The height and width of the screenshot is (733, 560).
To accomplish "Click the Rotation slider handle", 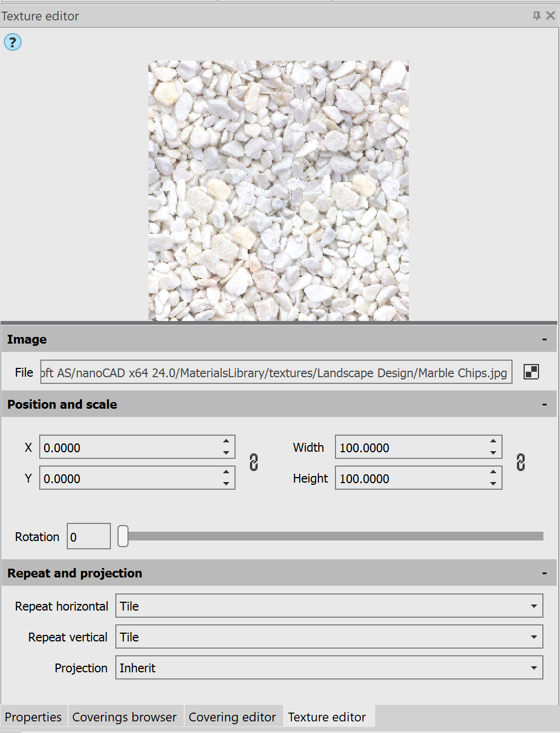I will pos(123,536).
